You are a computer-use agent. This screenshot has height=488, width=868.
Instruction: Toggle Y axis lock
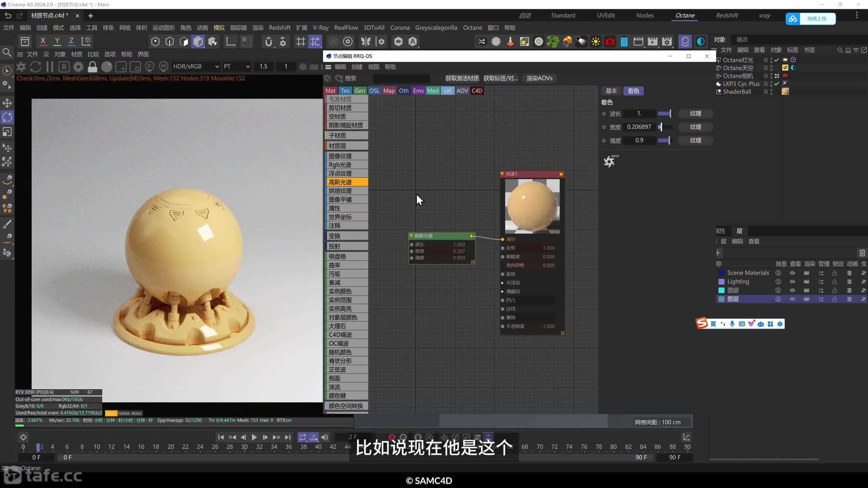coord(57,41)
